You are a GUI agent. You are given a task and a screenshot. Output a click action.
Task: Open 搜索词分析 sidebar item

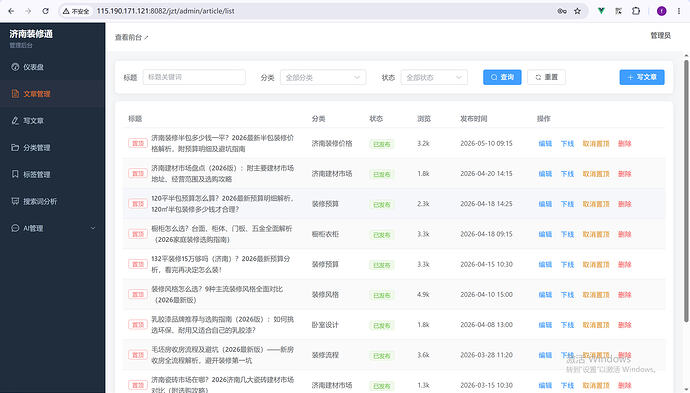tap(52, 201)
